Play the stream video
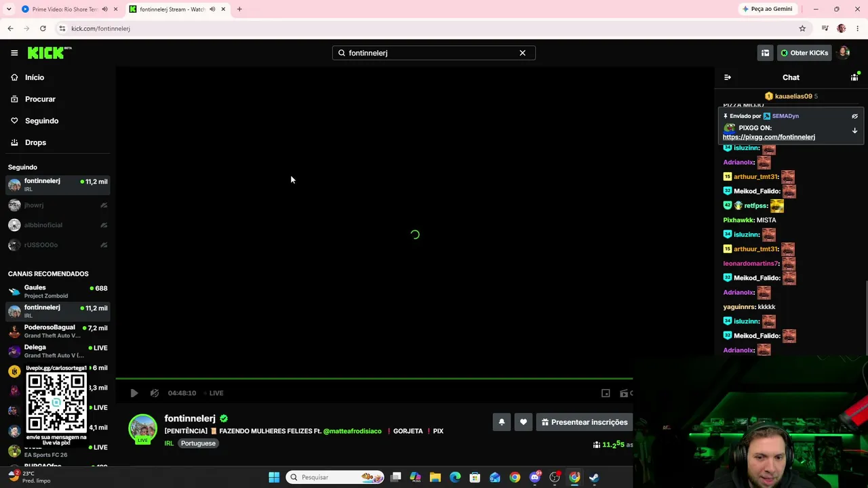 click(134, 393)
